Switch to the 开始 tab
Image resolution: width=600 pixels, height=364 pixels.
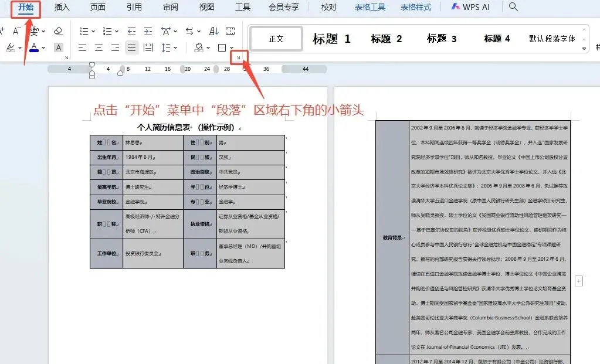pos(26,7)
